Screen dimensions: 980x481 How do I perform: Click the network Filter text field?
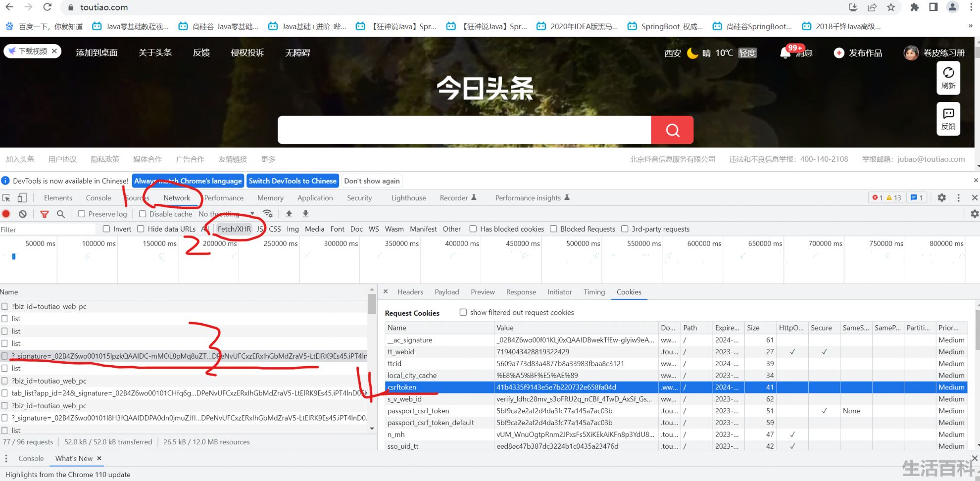pos(48,229)
